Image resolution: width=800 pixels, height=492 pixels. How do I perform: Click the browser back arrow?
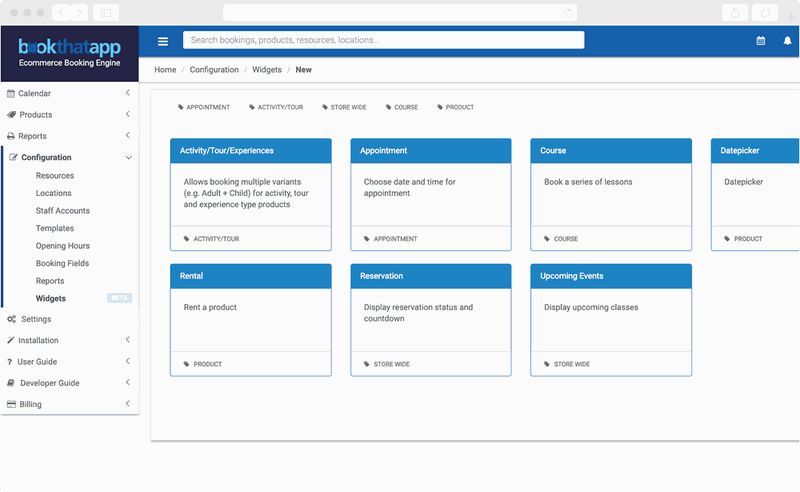61,13
